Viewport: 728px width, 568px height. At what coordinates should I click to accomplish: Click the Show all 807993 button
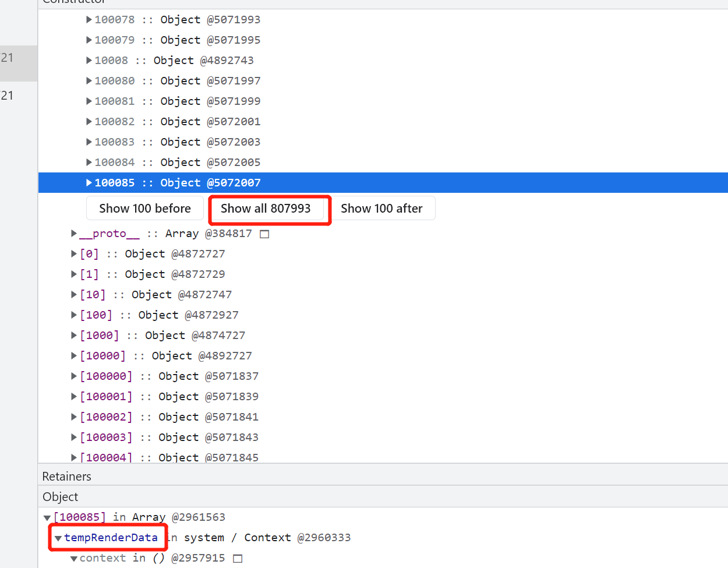click(x=266, y=209)
